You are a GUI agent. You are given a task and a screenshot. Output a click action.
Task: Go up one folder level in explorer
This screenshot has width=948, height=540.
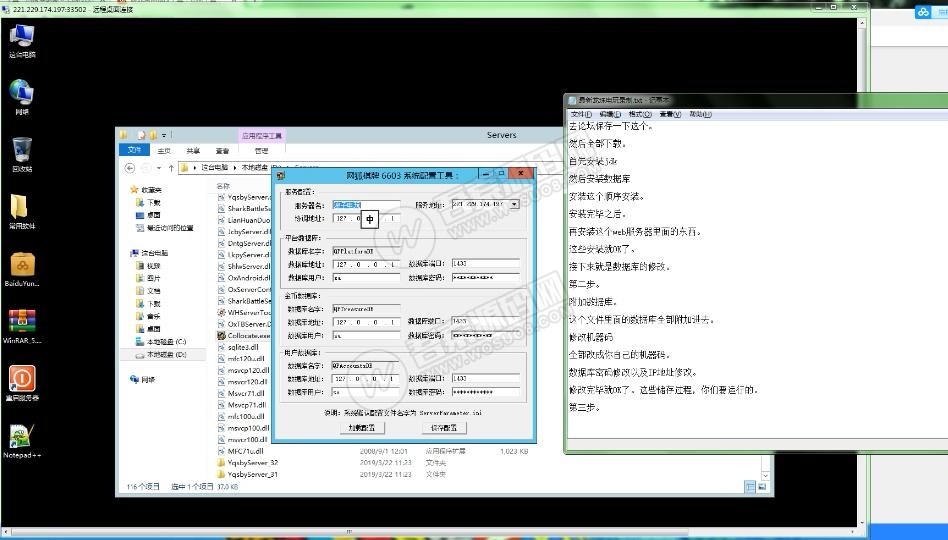(x=171, y=168)
